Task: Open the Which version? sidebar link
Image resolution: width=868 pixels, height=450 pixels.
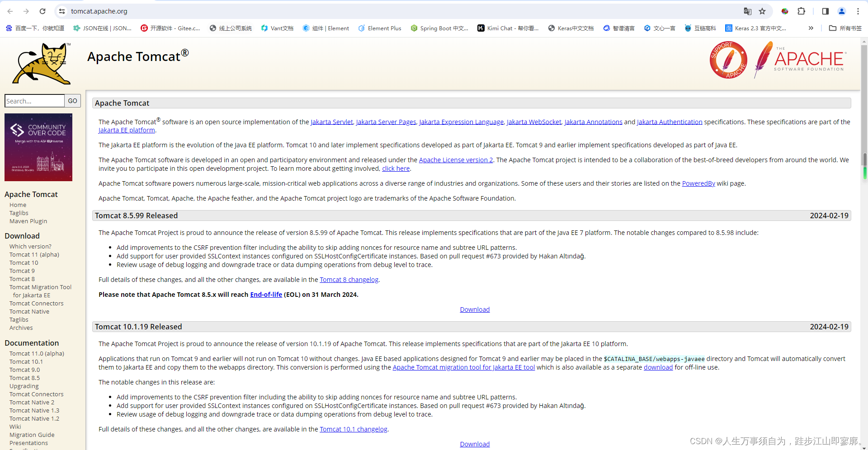Action: tap(30, 246)
